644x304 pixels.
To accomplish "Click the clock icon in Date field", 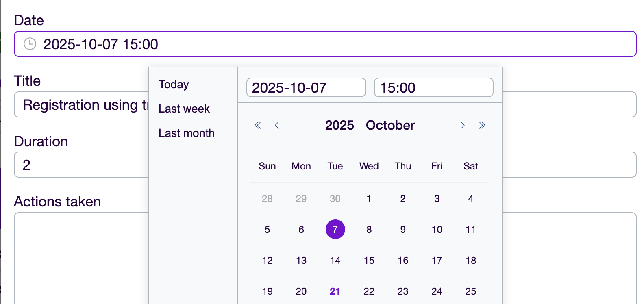I will (30, 44).
